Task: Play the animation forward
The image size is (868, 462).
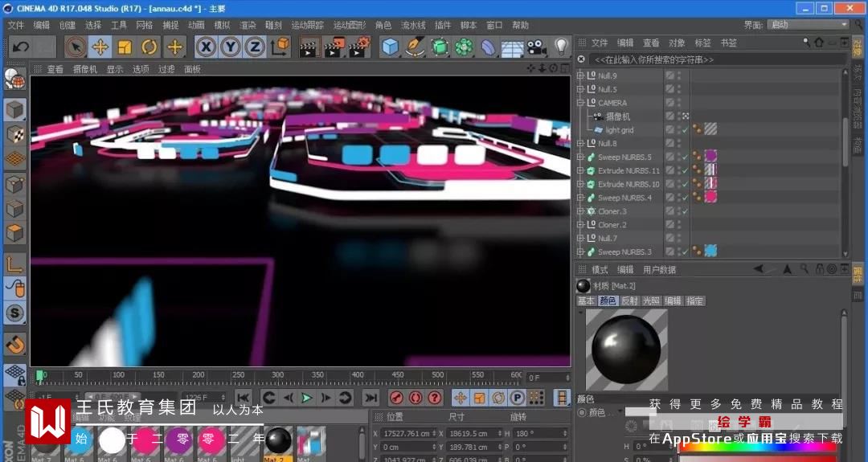Action: click(306, 398)
